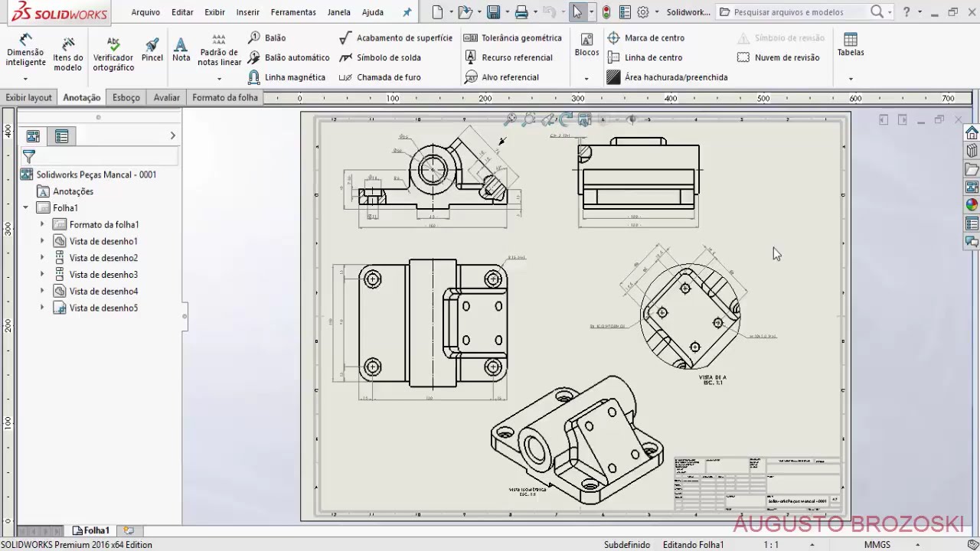The width and height of the screenshot is (980, 551).
Task: Click the Save diskette icon
Action: [493, 12]
